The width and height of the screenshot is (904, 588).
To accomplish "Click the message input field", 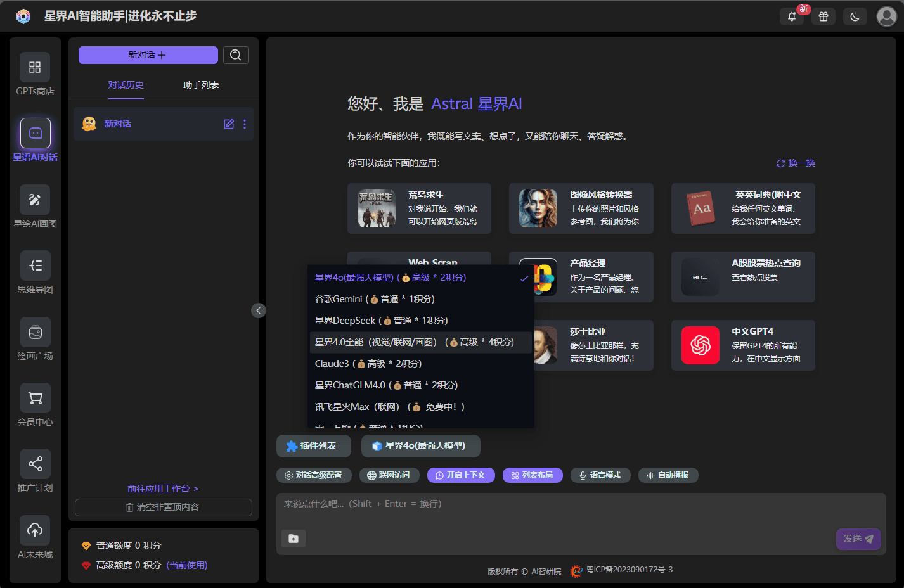I will [581, 510].
